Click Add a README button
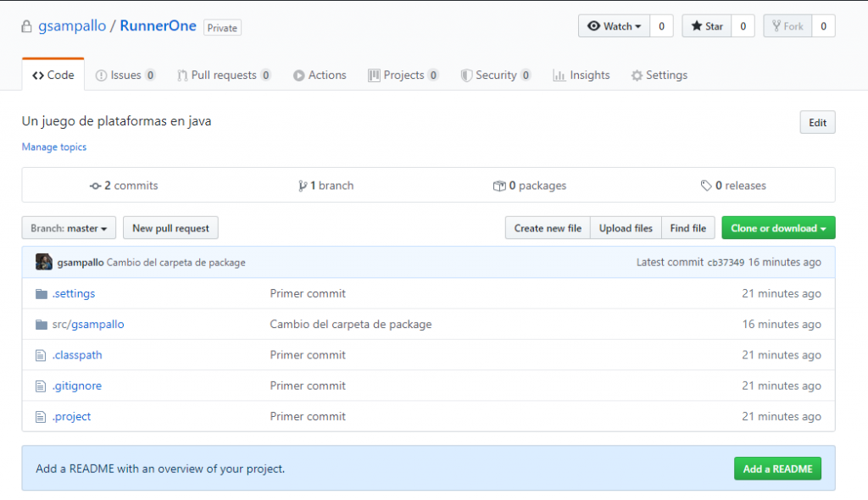The width and height of the screenshot is (868, 500). click(x=778, y=469)
